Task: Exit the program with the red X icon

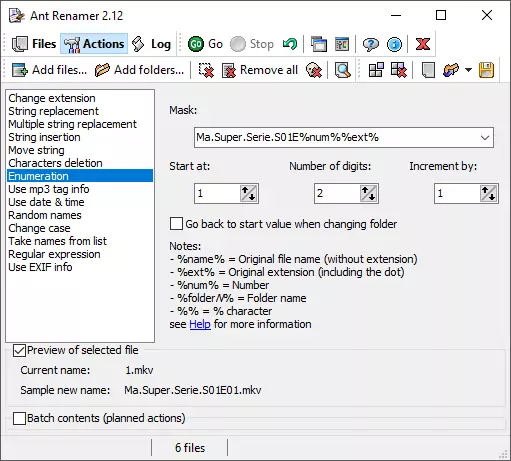Action: (423, 44)
